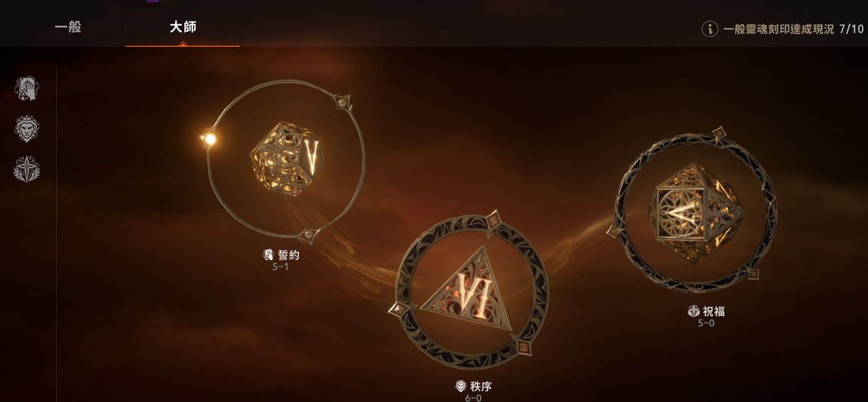Click the 秩序 label text
Viewport: 868px width, 402px height.
coord(481,386)
